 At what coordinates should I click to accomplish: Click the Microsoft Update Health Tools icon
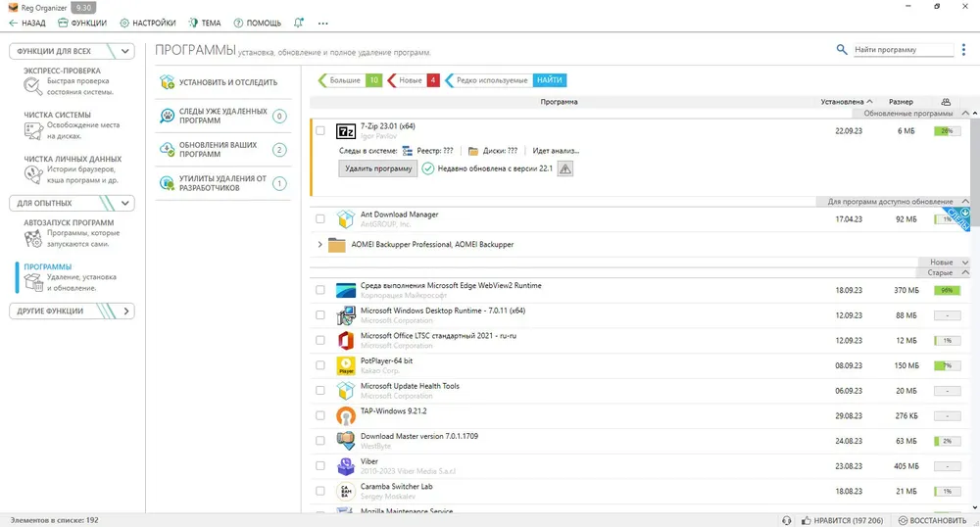coord(346,390)
